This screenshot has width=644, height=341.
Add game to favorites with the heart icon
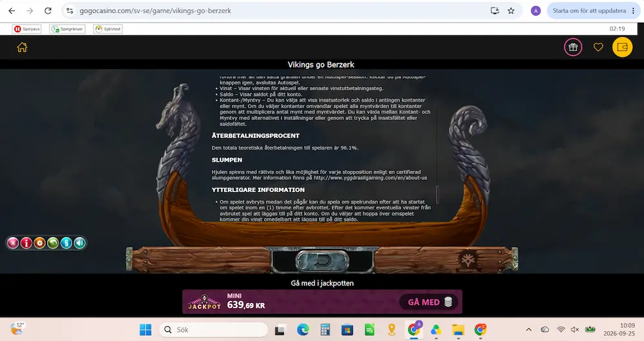[598, 47]
